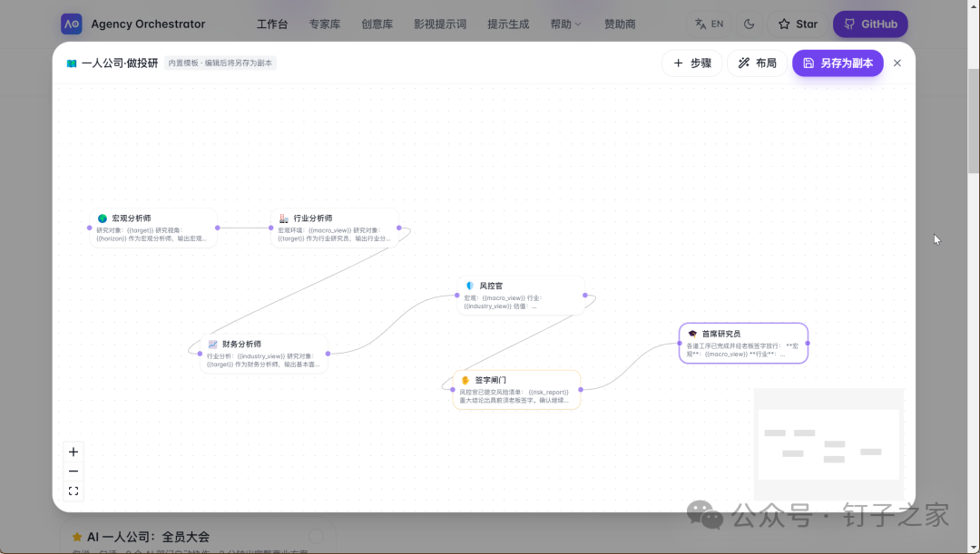
Task: Open the 赞助商 nav item
Action: (620, 24)
